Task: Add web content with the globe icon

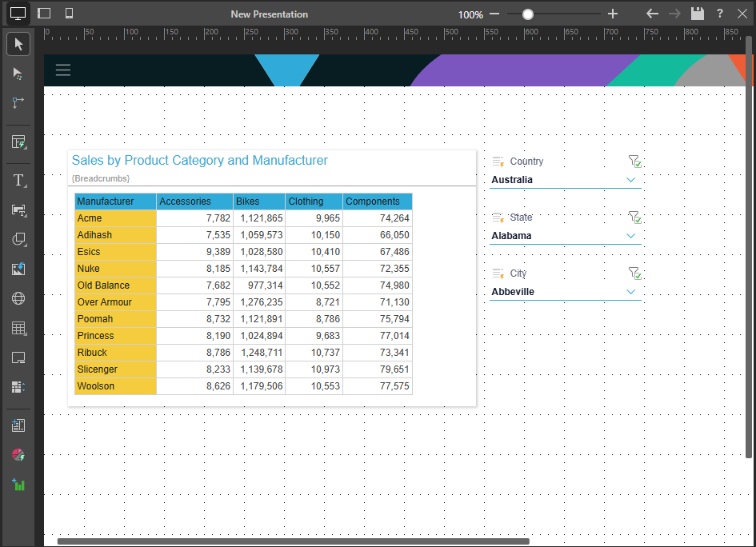Action: 18,298
